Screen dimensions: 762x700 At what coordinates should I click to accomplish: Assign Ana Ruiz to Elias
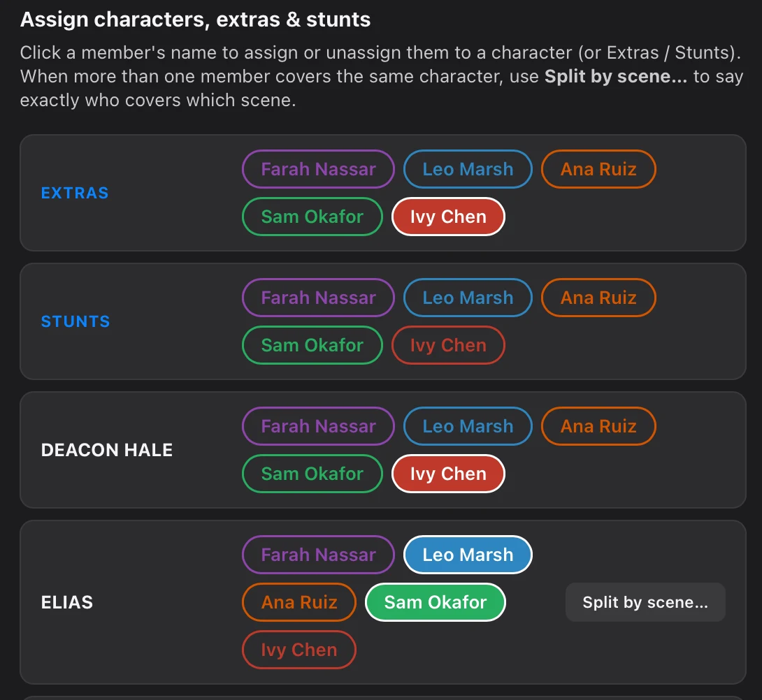(299, 602)
